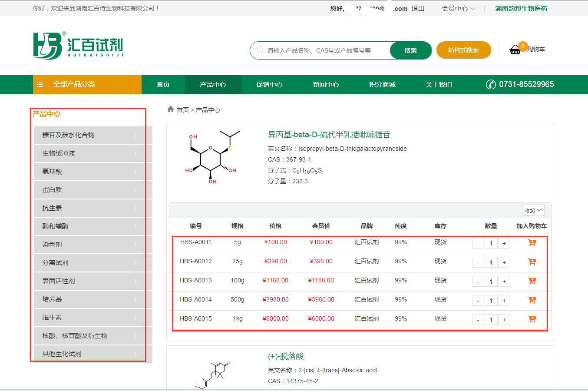This screenshot has height=391, width=588.
Task: Decrease quantity for HBS-A0014 row
Action: coord(478,301)
